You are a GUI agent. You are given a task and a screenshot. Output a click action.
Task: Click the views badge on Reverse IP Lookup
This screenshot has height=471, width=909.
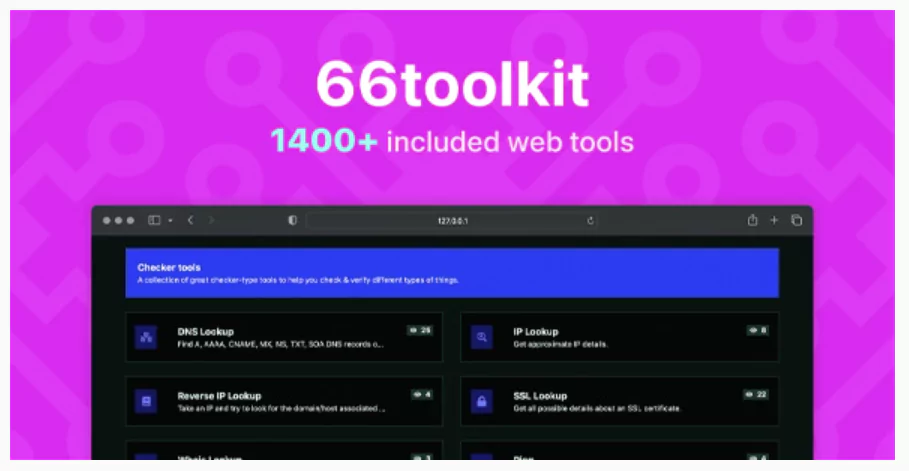(422, 394)
